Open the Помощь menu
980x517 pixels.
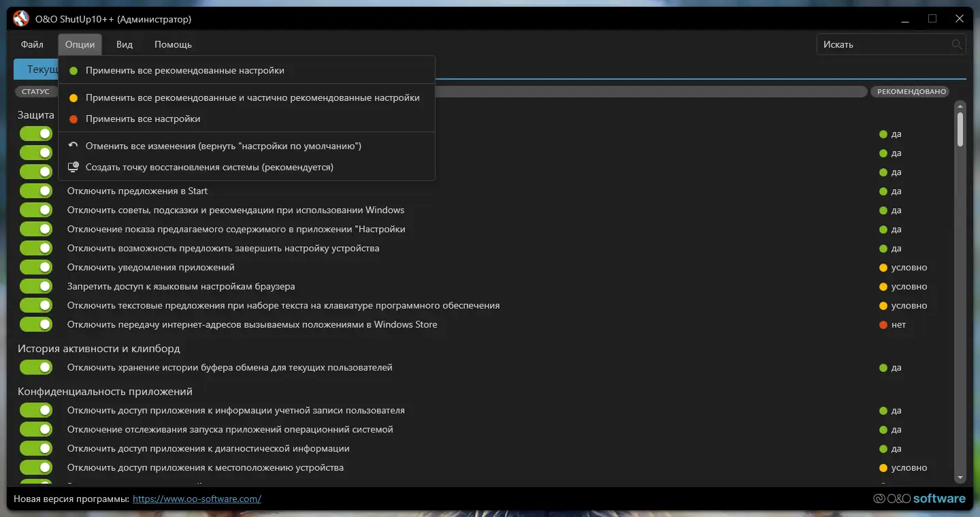[173, 44]
